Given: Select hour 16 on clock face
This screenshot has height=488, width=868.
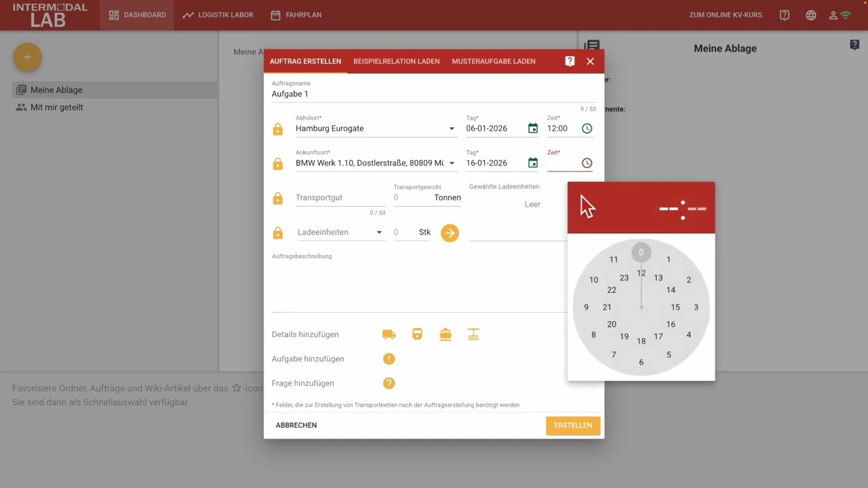Looking at the screenshot, I should [671, 325].
